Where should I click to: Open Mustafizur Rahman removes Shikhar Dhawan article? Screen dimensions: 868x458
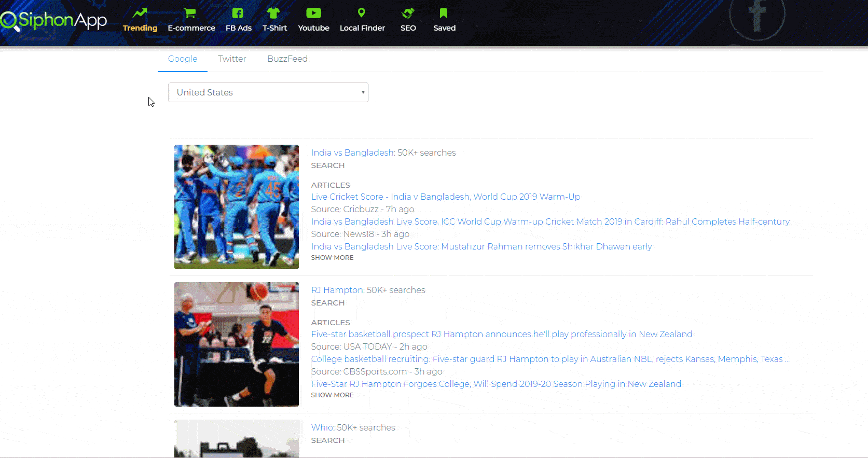[481, 246]
